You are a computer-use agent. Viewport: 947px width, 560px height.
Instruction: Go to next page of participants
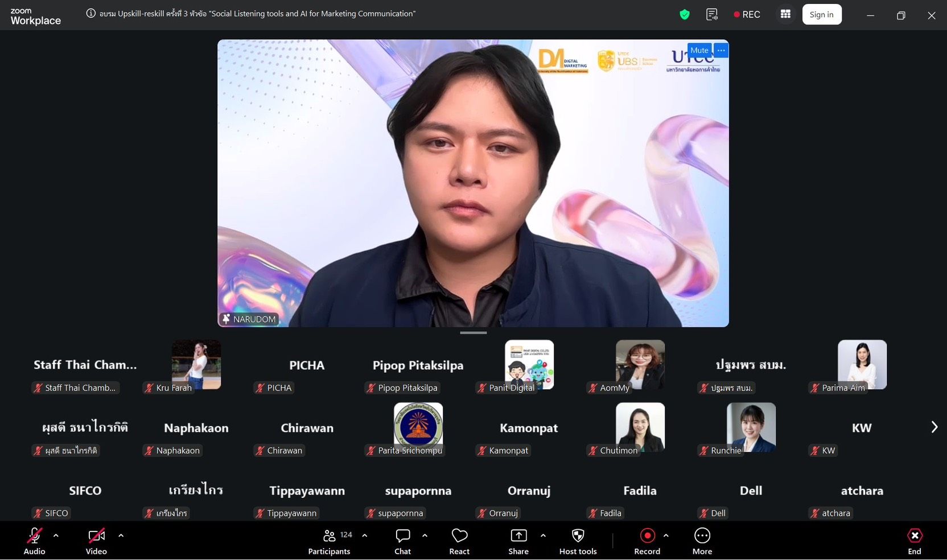click(934, 427)
